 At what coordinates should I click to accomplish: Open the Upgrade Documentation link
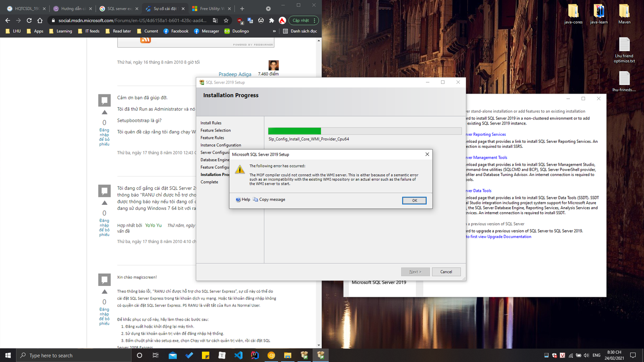(x=499, y=237)
